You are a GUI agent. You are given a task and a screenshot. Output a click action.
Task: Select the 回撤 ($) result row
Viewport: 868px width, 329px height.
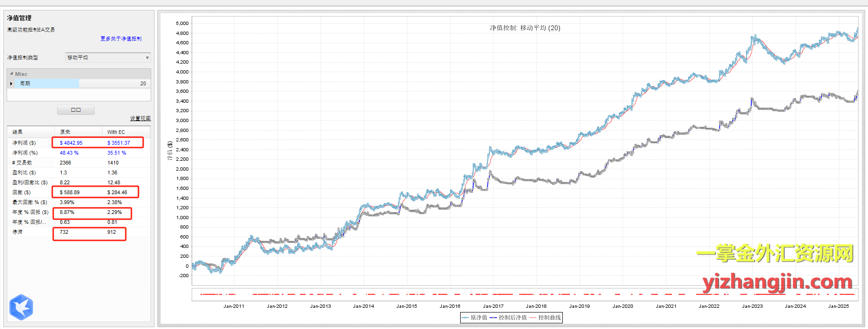tap(22, 192)
